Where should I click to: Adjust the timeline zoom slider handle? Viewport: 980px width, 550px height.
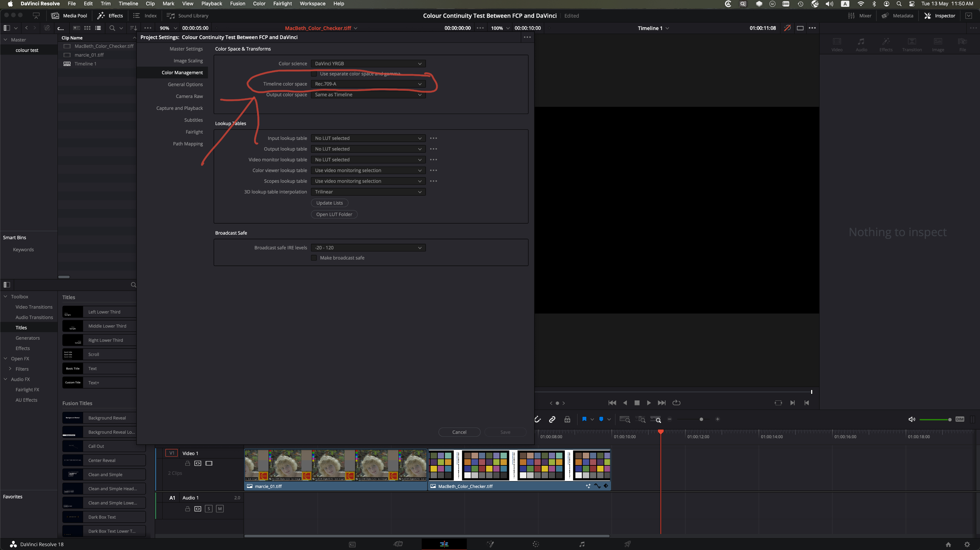click(701, 419)
